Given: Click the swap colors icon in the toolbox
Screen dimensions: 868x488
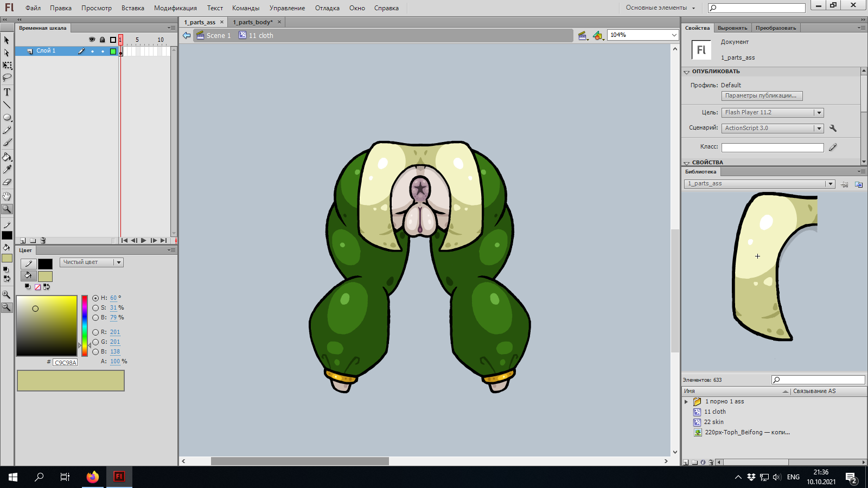Looking at the screenshot, I should pos(7,279).
